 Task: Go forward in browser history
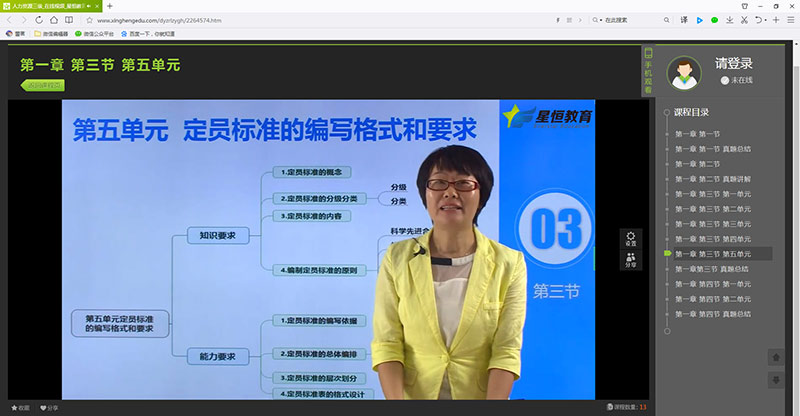pos(23,20)
